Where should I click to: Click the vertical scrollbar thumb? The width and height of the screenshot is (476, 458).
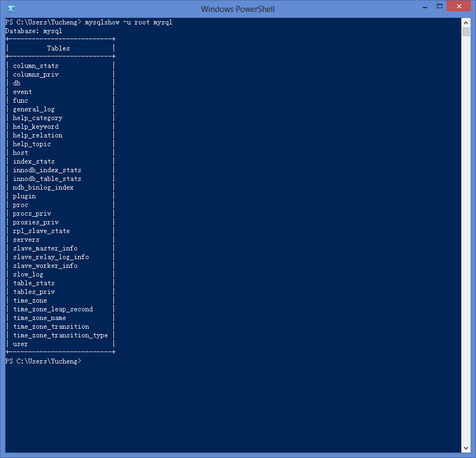(466, 32)
